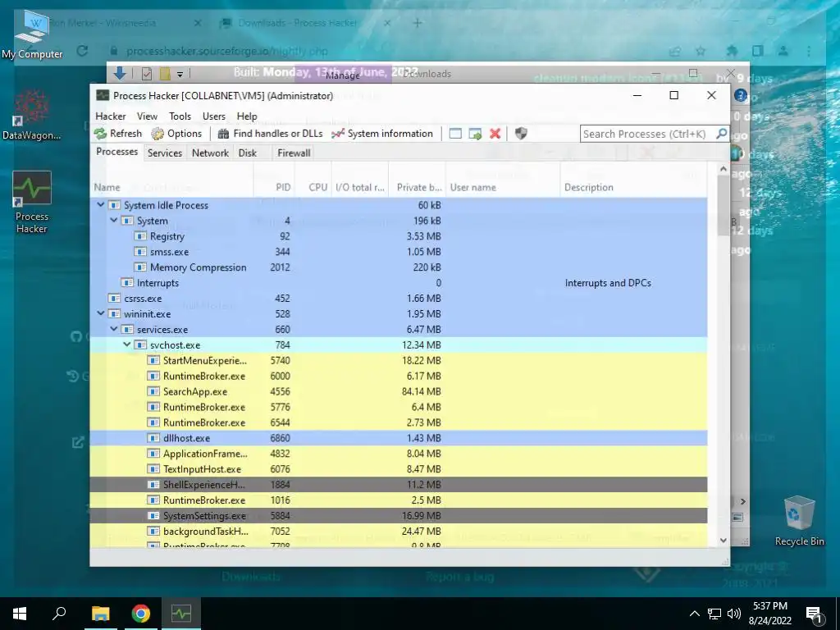Open System information graph button

point(382,134)
